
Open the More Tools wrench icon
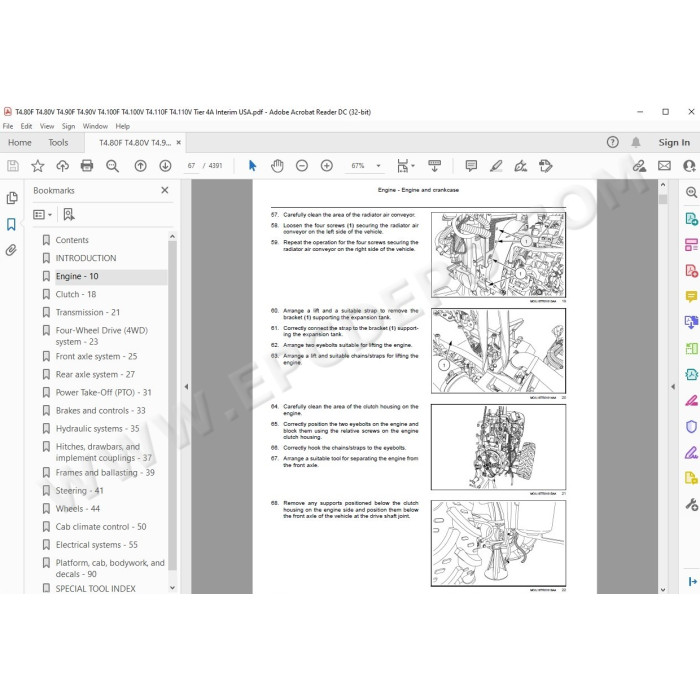[691, 504]
